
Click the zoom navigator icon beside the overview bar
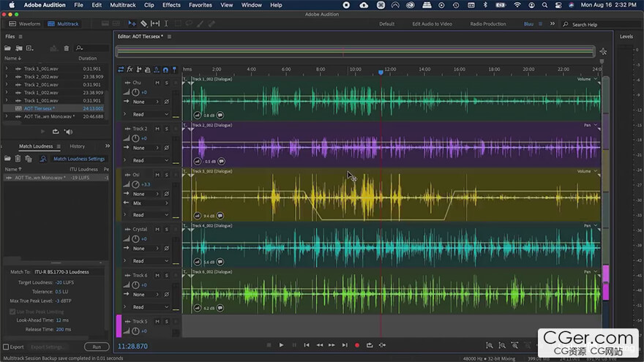[x=603, y=51]
